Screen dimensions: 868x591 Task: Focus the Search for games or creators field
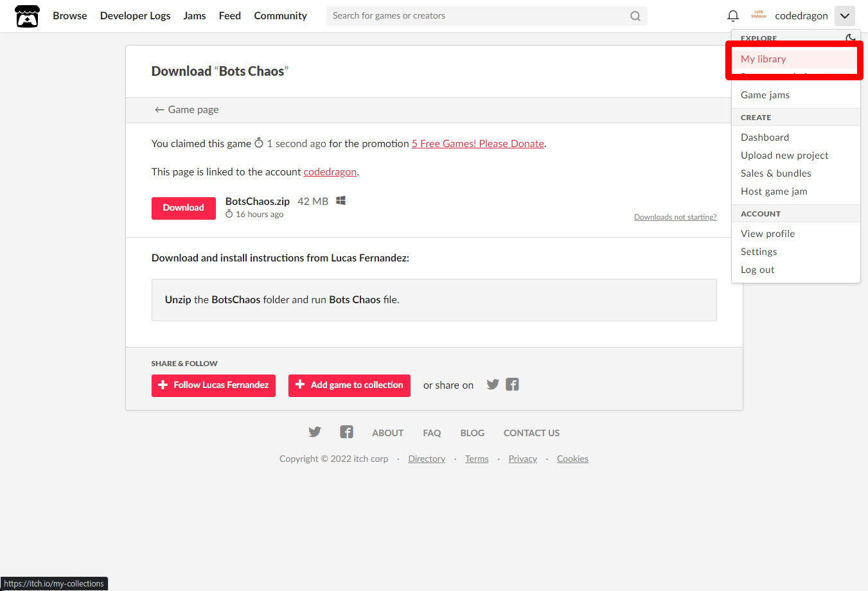point(487,16)
